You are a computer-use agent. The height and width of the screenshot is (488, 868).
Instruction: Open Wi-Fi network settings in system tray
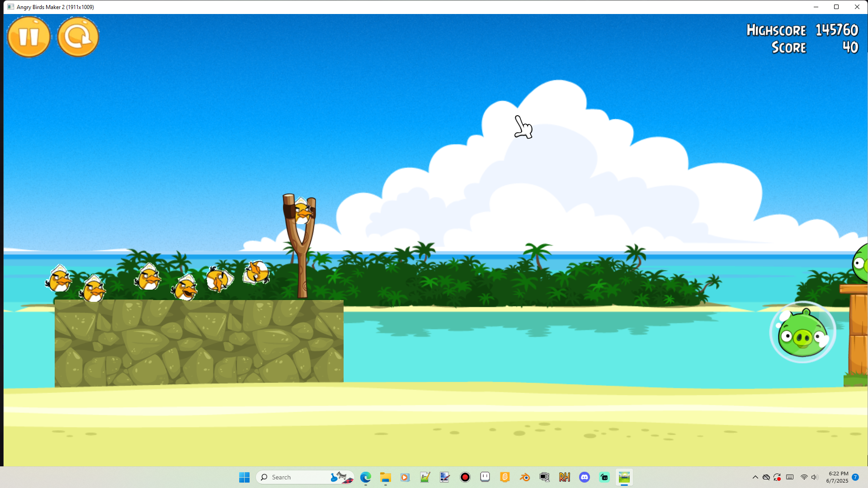pos(804,477)
